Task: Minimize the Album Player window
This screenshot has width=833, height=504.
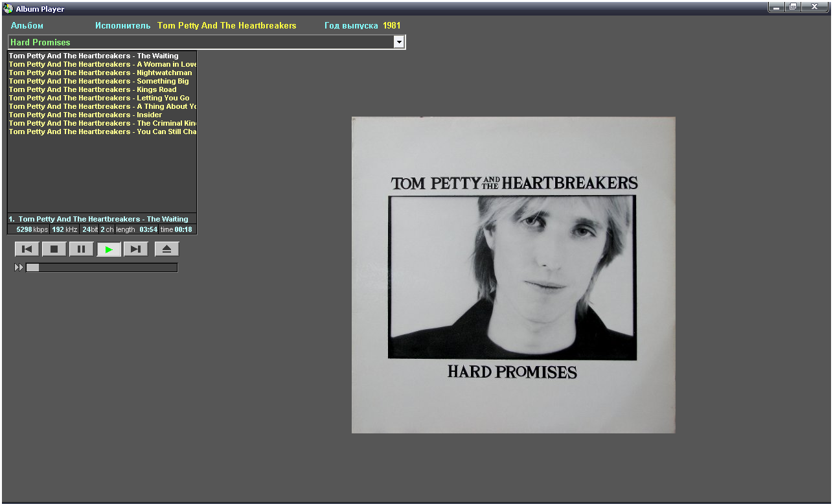Action: point(776,7)
